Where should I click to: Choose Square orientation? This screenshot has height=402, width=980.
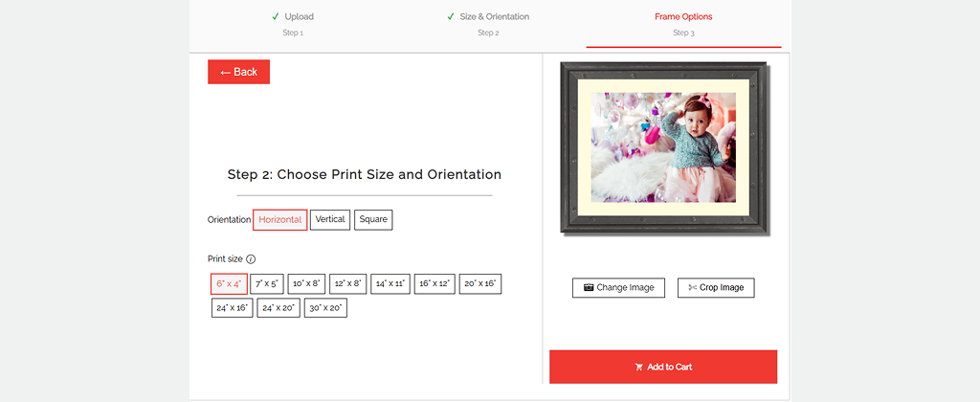coord(373,220)
